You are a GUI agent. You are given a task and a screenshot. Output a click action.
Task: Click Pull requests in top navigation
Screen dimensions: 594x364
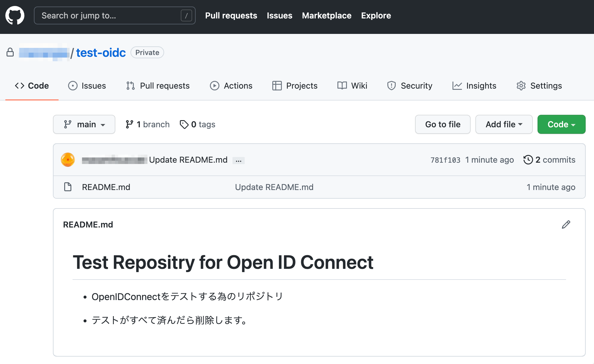point(231,15)
